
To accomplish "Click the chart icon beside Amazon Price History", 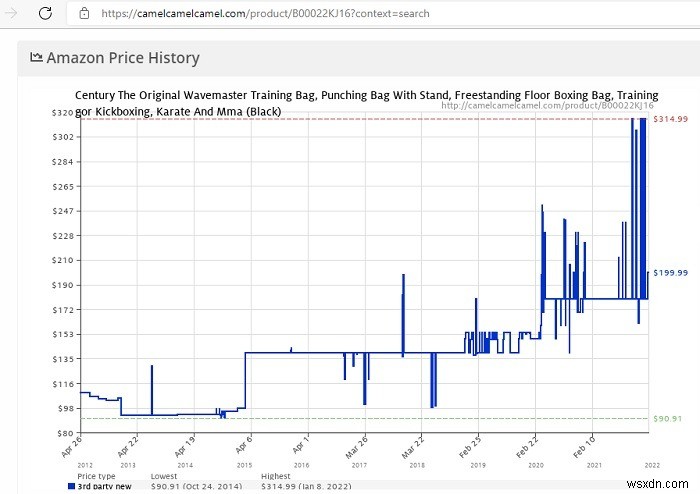I will [36, 57].
